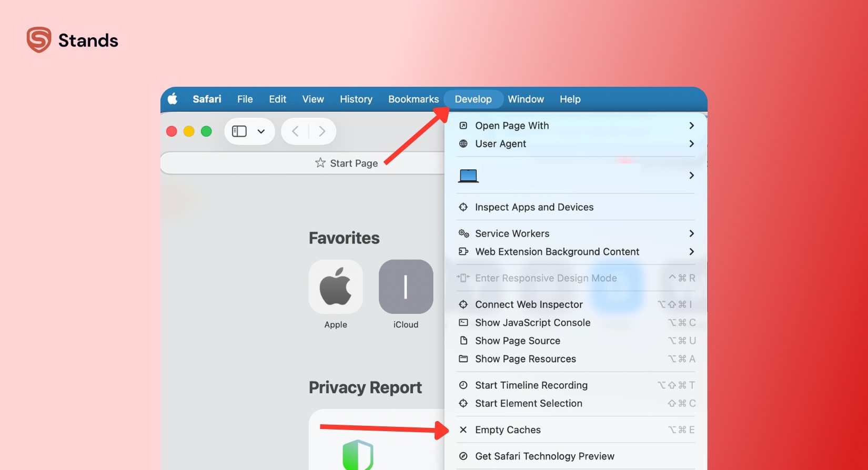Viewport: 868px width, 470px height.
Task: Select Connect Web Inspector
Action: (x=576, y=304)
